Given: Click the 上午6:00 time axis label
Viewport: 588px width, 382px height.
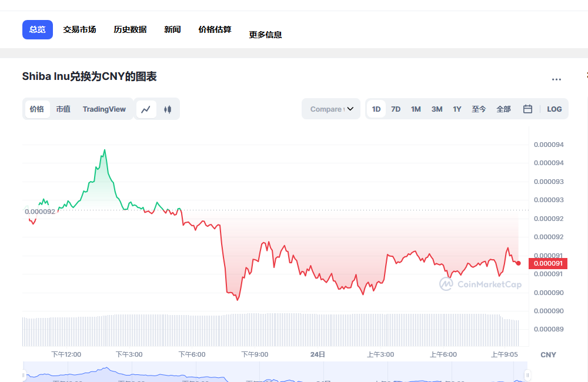Looking at the screenshot, I should [443, 354].
